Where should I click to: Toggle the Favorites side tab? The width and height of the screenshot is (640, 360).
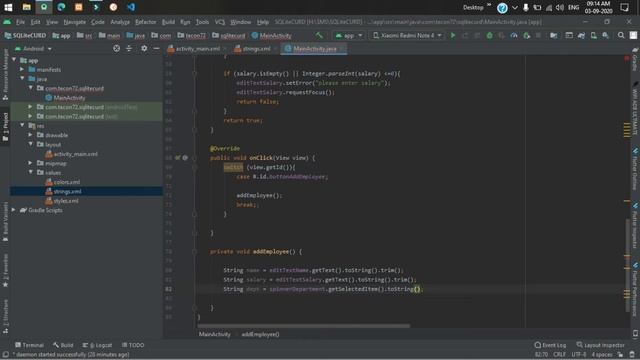coord(5,270)
